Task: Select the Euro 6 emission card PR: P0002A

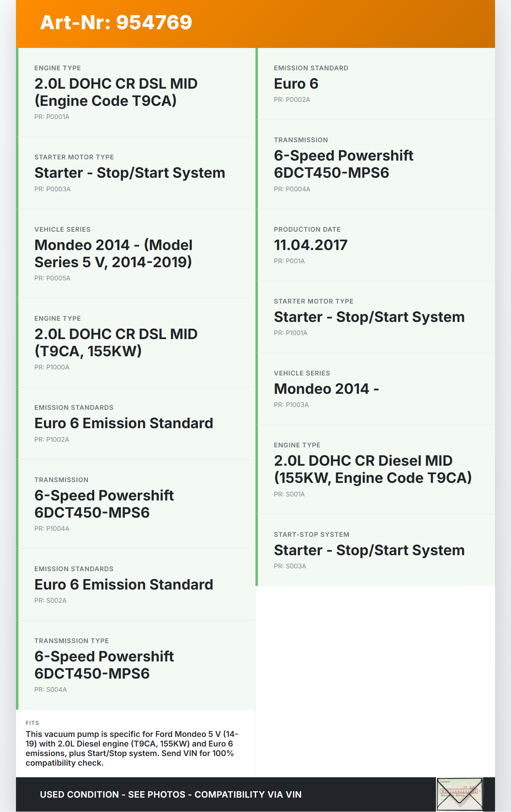Action: [375, 84]
